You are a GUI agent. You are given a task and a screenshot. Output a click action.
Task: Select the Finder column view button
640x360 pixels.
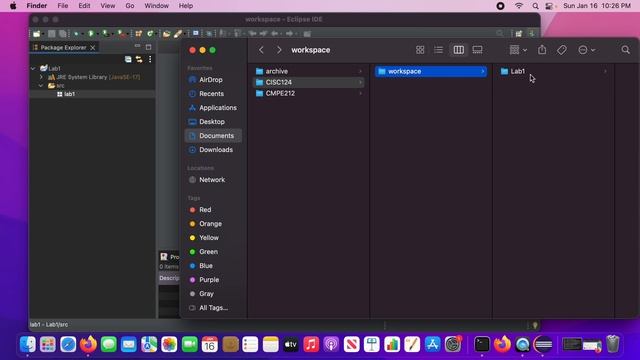coord(458,50)
